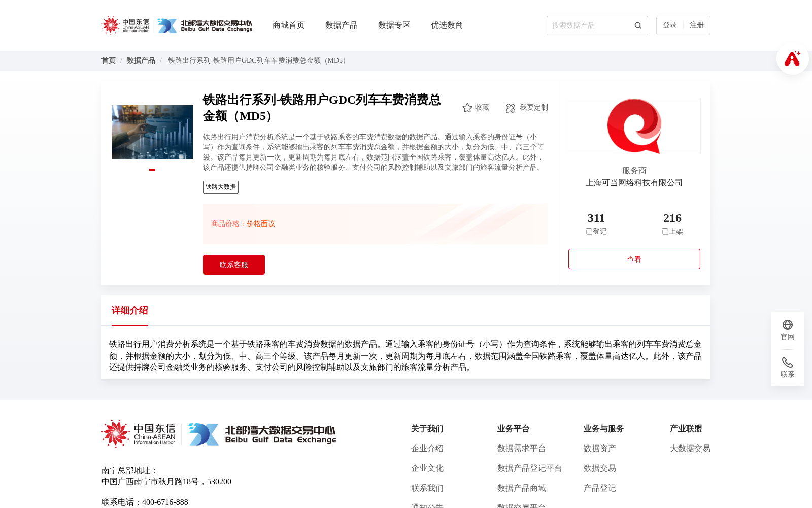Go to 数据专区 in the top navigation
Screen dimensions: 812x508
pyautogui.click(x=394, y=25)
